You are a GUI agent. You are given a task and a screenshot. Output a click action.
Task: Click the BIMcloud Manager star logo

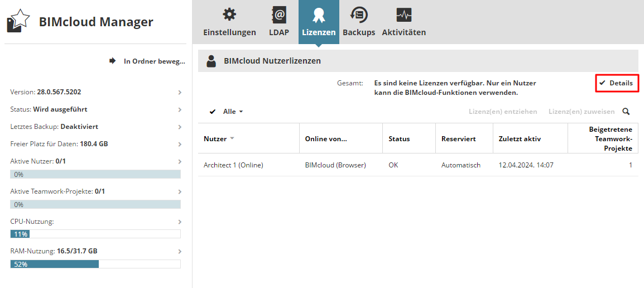coord(18,22)
